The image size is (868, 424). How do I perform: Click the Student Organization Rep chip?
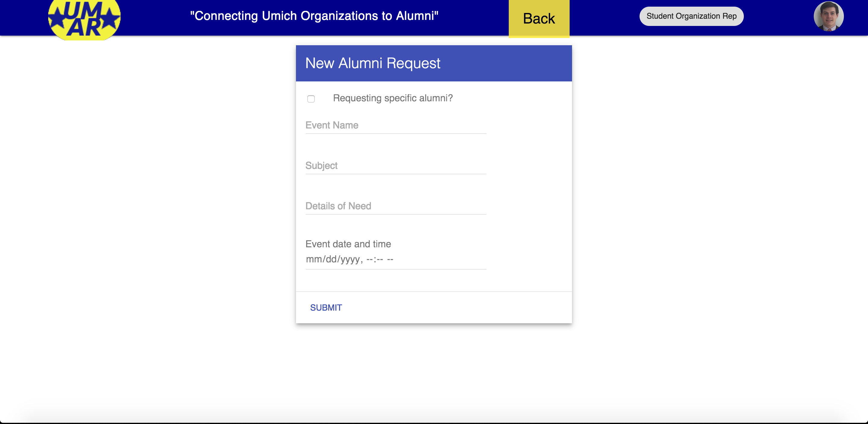tap(691, 16)
